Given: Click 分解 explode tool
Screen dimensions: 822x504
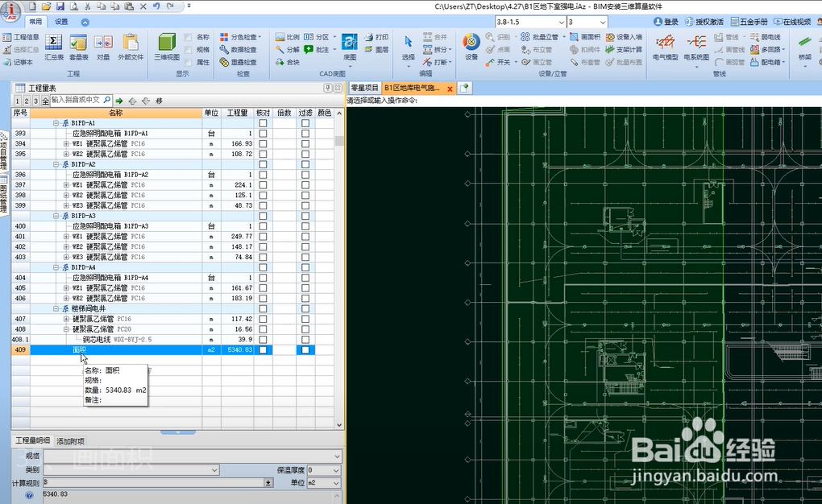Looking at the screenshot, I should point(288,50).
